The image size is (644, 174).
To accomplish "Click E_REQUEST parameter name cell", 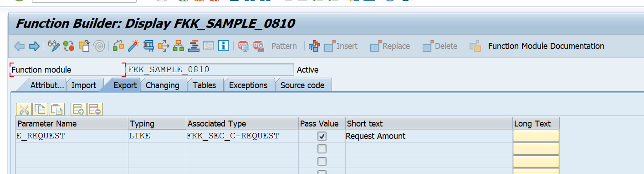I will point(72,136).
